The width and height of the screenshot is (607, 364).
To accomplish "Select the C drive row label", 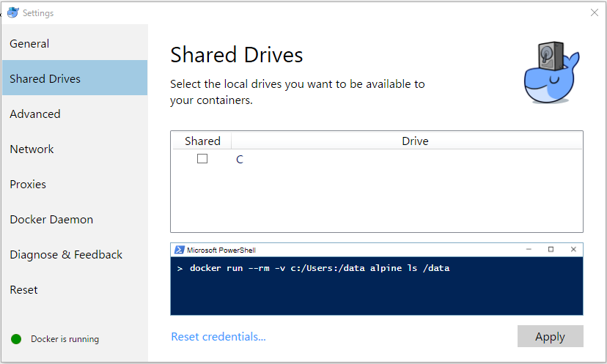I will (x=240, y=160).
